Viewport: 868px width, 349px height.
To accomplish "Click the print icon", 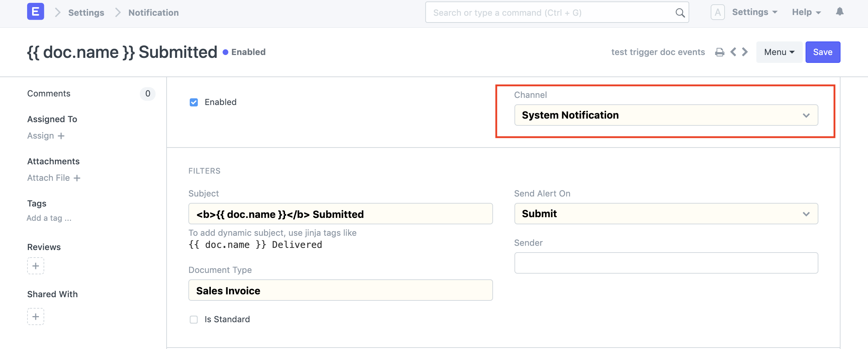I will tap(720, 52).
